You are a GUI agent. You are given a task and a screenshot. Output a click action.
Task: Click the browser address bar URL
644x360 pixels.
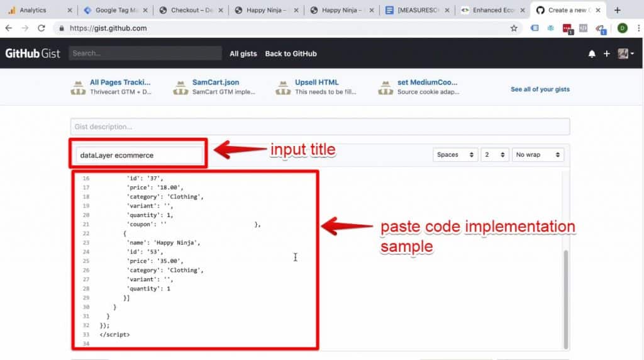pyautogui.click(x=108, y=28)
